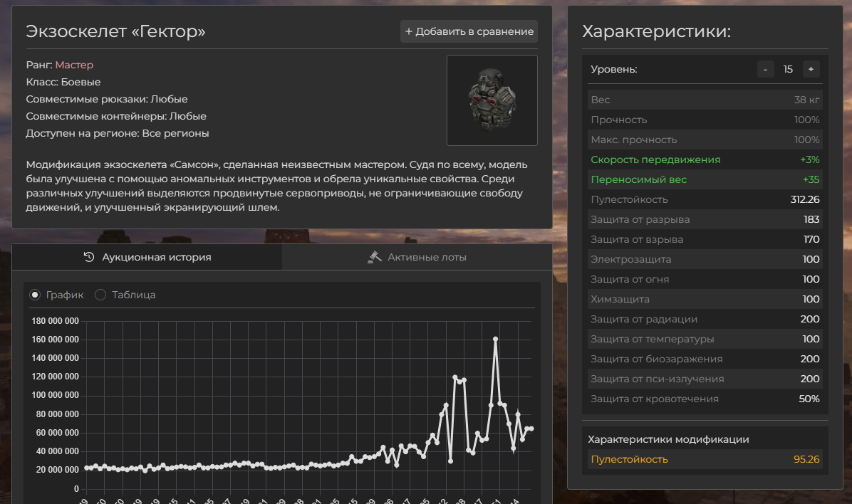Screen dimensions: 852x504
Task: Click the history clock icon on auction tab
Action: [89, 257]
